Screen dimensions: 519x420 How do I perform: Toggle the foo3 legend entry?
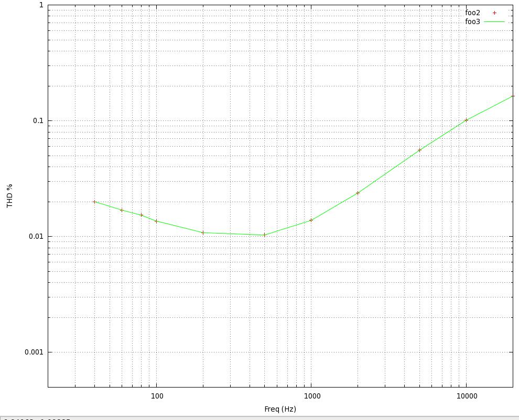(x=472, y=22)
